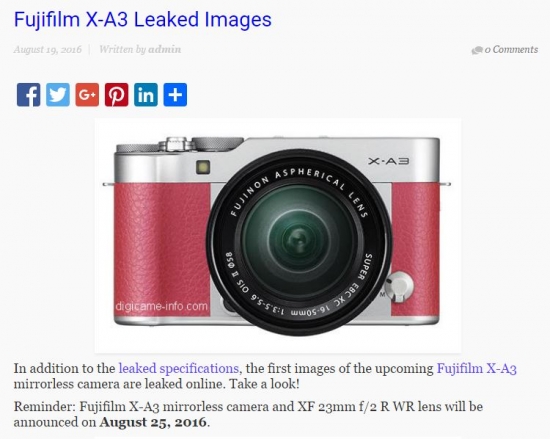Open the admin author link
550x439 pixels.
point(165,49)
